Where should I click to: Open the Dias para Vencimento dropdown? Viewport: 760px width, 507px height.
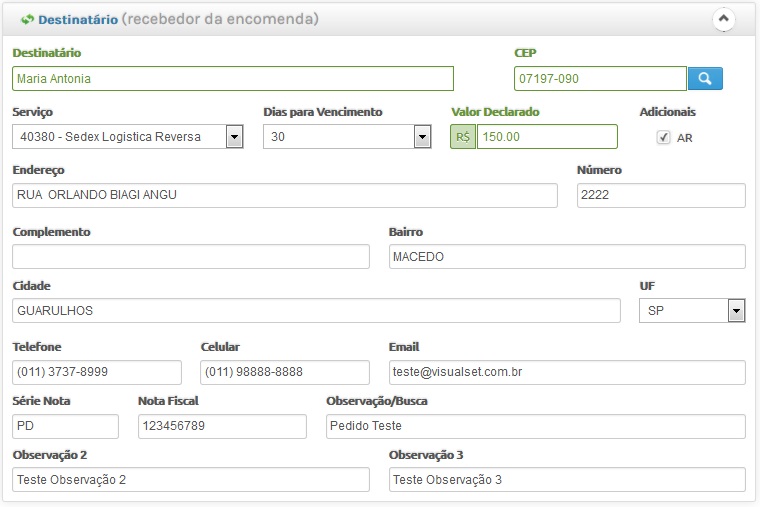(x=347, y=137)
